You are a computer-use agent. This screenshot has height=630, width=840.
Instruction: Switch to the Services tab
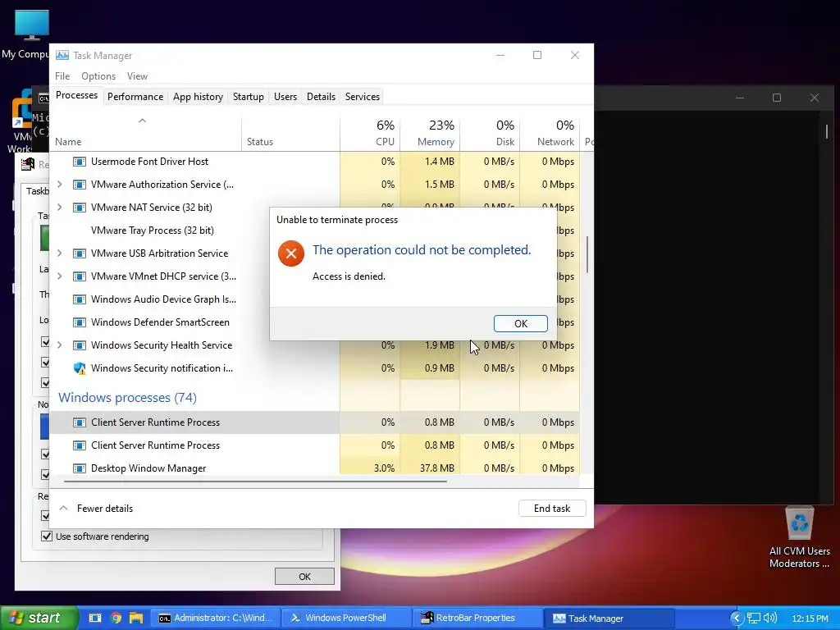362,97
